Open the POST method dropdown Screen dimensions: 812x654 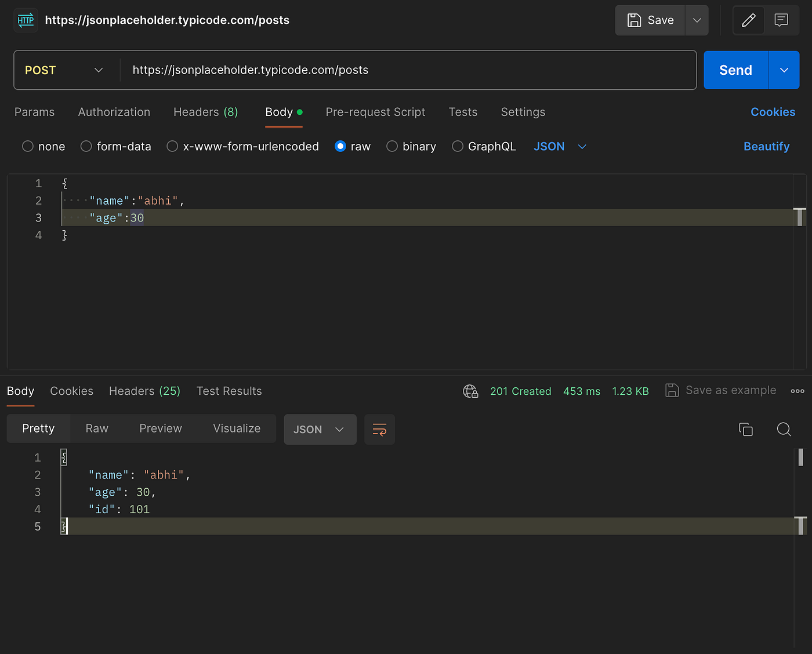[64, 70]
